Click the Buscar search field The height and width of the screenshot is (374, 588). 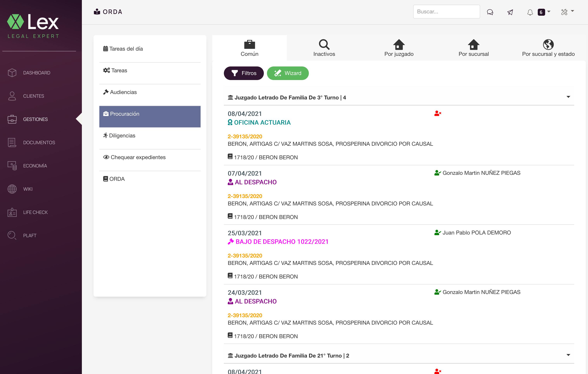tap(446, 12)
